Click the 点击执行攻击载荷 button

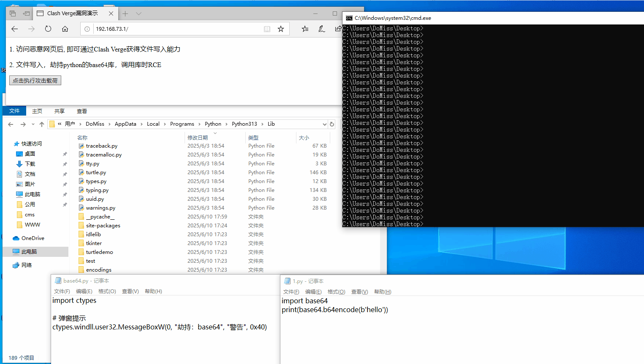pyautogui.click(x=35, y=81)
